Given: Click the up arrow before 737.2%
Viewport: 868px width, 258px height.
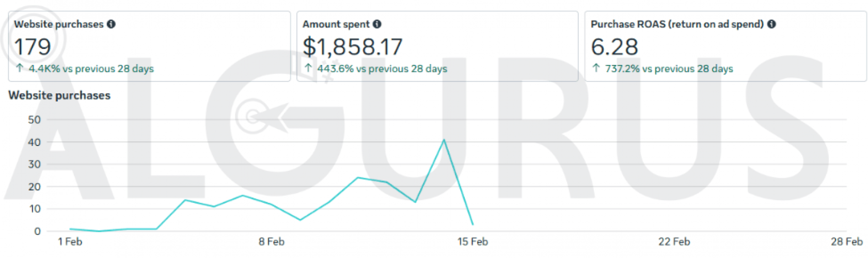Looking at the screenshot, I should tap(596, 68).
